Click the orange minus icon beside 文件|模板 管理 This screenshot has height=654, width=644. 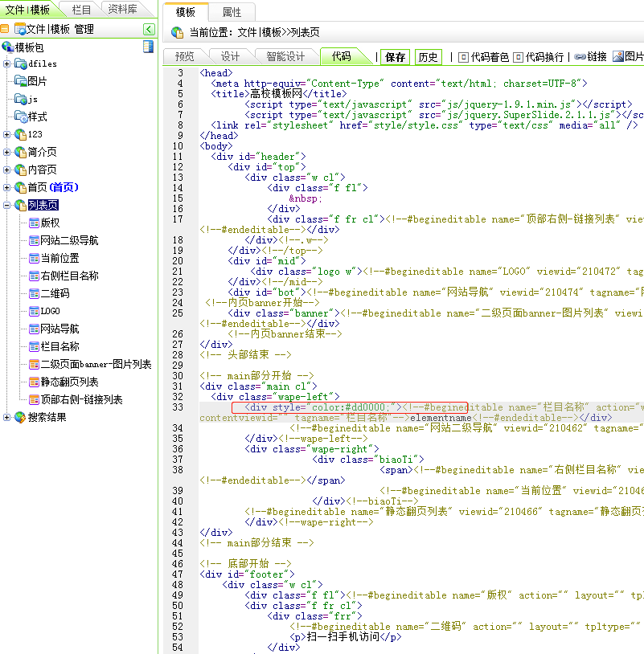5,29
